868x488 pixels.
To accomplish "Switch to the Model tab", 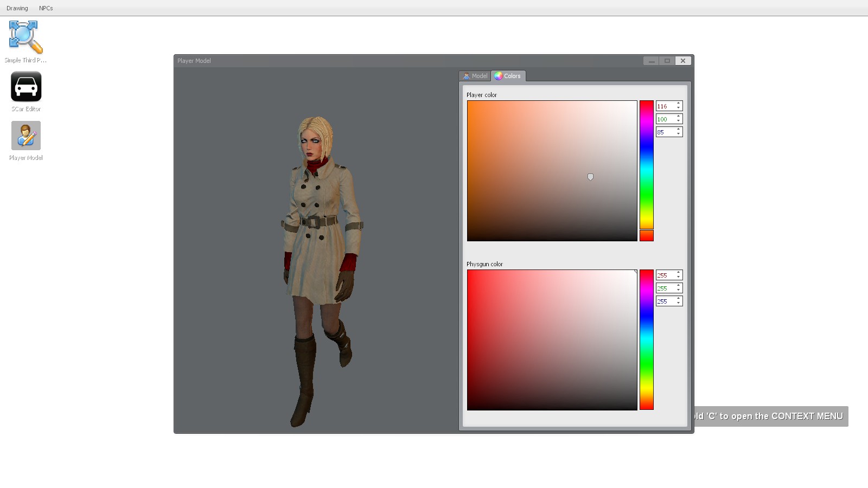I will 475,76.
